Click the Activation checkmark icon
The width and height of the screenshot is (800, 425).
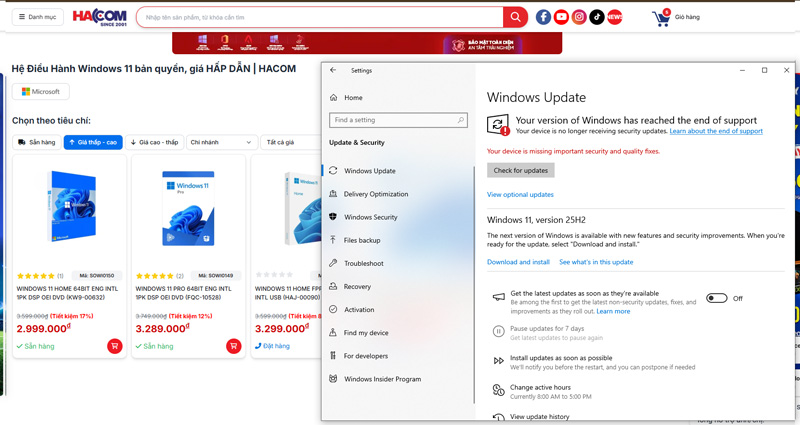tap(333, 309)
